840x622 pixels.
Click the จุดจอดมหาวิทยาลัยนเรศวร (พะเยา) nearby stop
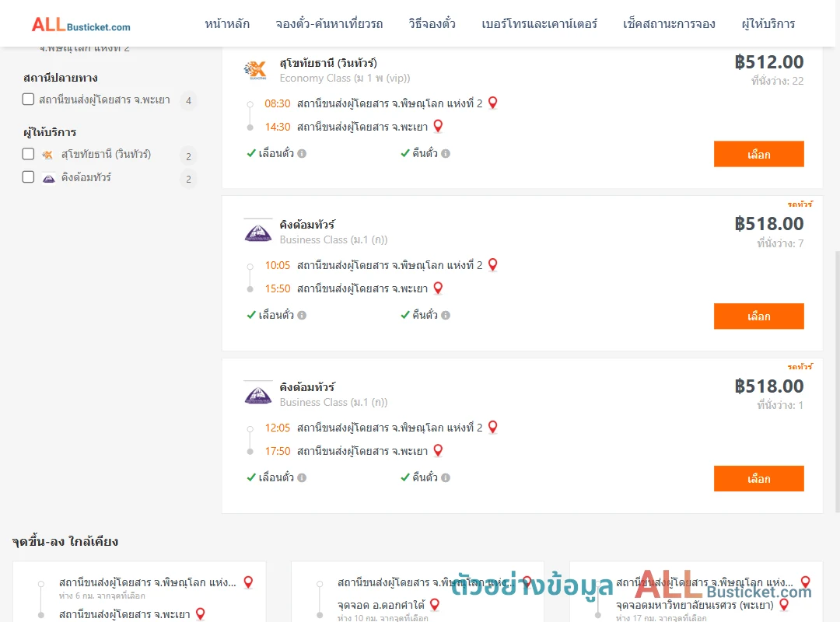[x=695, y=606]
